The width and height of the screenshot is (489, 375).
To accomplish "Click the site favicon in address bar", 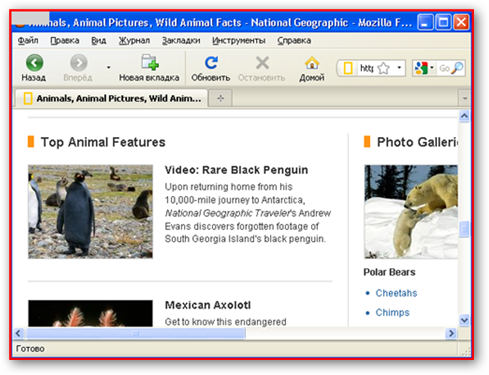I will [348, 68].
